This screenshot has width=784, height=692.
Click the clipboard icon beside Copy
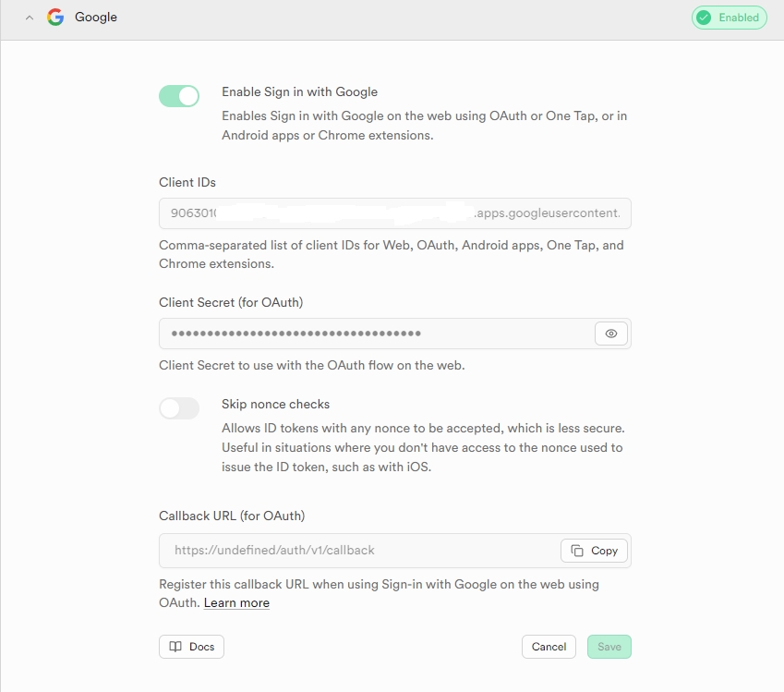tap(577, 551)
